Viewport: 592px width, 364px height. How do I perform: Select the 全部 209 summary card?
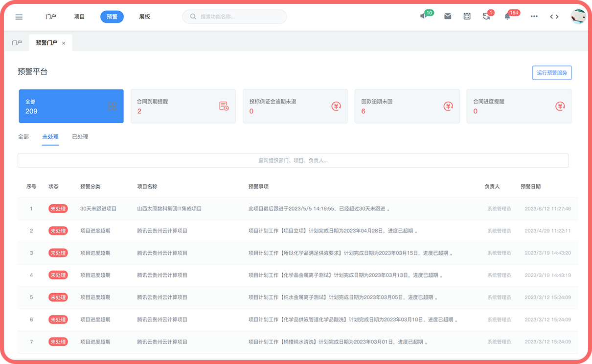(x=71, y=106)
